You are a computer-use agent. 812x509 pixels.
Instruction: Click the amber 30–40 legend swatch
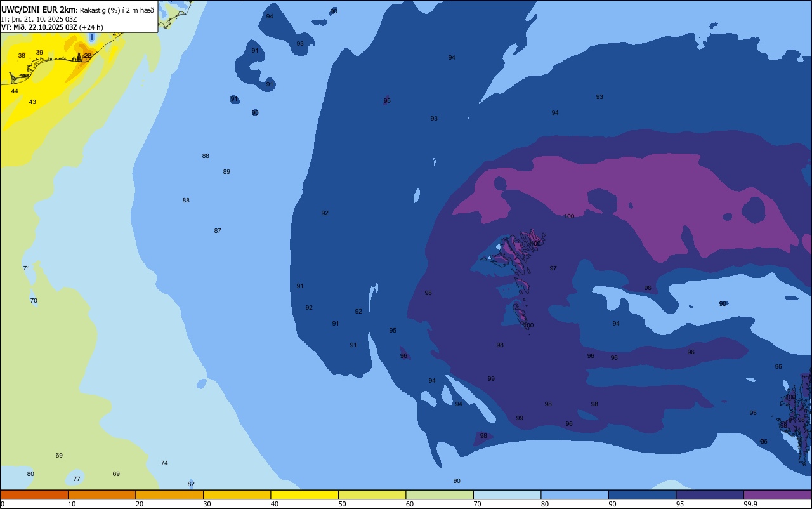[x=237, y=494]
